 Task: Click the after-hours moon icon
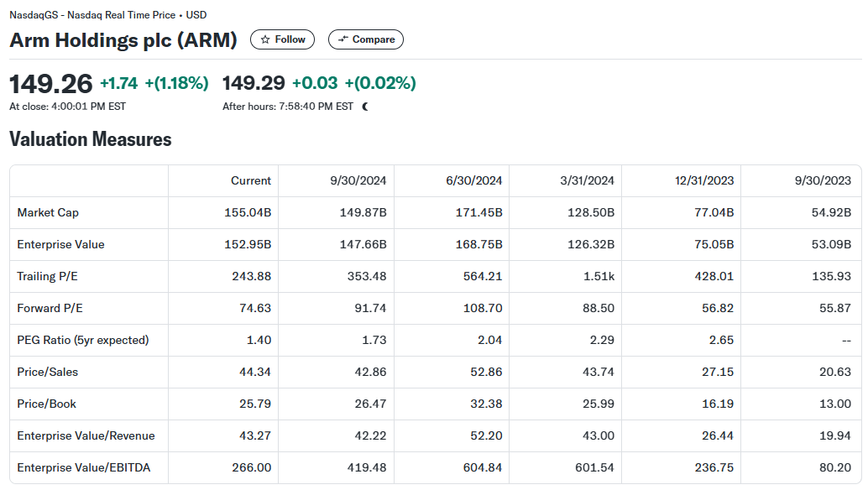365,107
